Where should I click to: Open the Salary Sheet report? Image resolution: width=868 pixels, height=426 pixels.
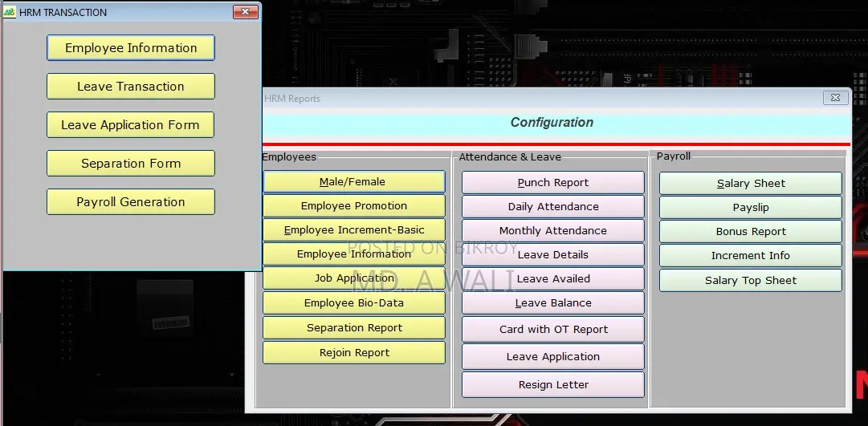pyautogui.click(x=751, y=183)
